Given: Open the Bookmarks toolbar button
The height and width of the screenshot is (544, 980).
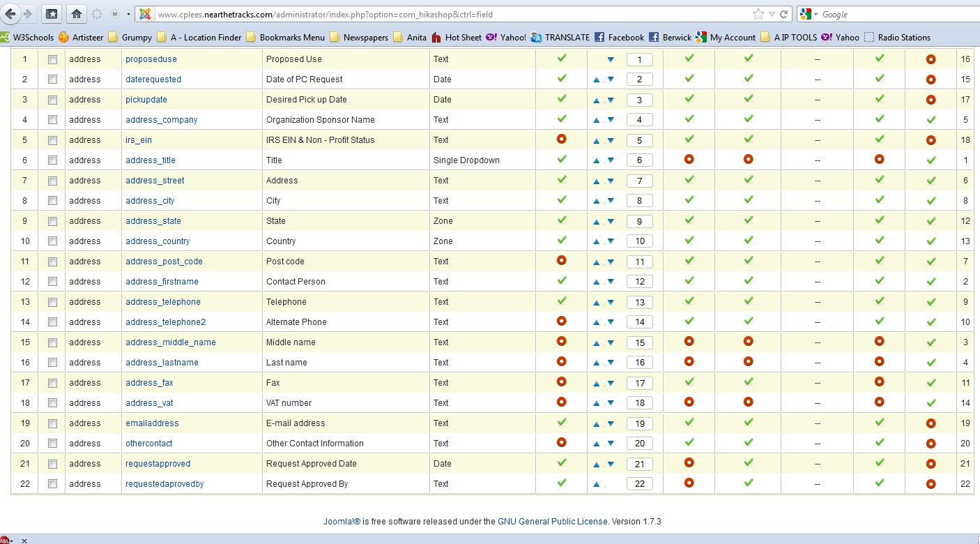Looking at the screenshot, I should point(52,14).
